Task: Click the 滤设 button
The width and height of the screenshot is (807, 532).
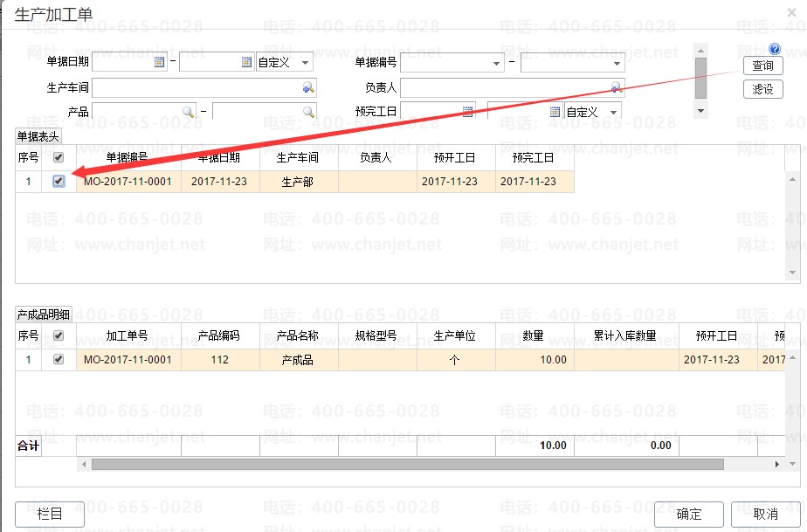Action: (762, 89)
